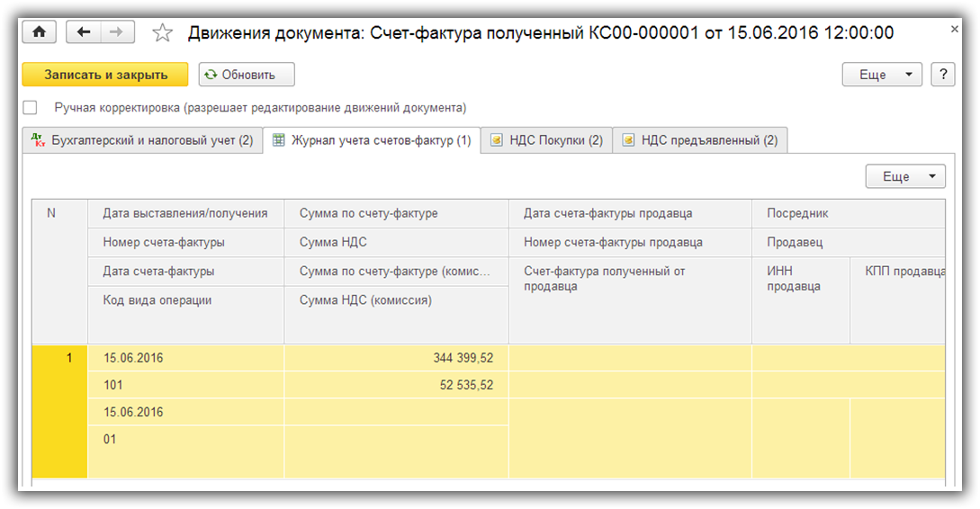Open help with the question mark button
The image size is (980, 509).
(942, 75)
